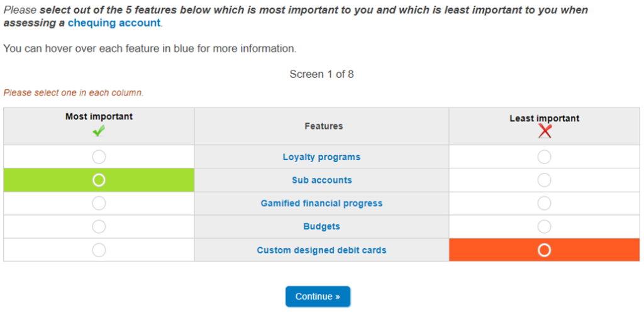The image size is (644, 313).
Task: Select Loyalty programs as least important
Action: coord(545,156)
